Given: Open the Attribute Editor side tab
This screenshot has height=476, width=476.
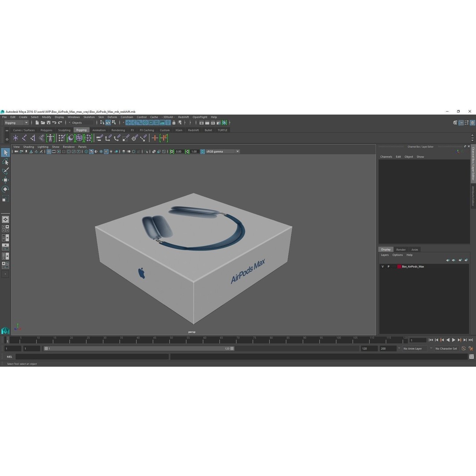Looking at the screenshot, I should tap(472, 196).
